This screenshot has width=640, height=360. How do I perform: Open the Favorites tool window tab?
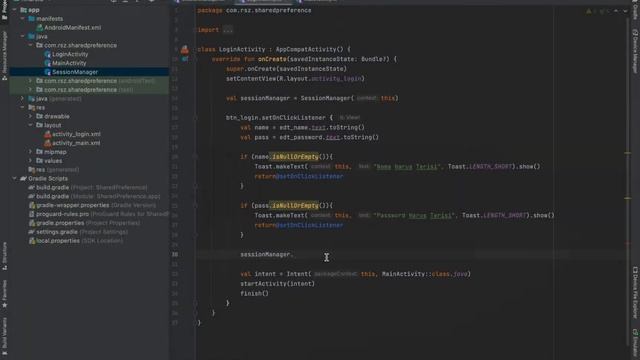(4, 294)
